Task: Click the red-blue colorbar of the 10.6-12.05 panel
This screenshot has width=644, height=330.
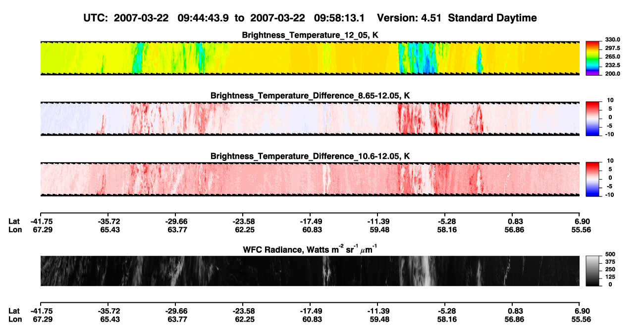Action: click(x=592, y=178)
